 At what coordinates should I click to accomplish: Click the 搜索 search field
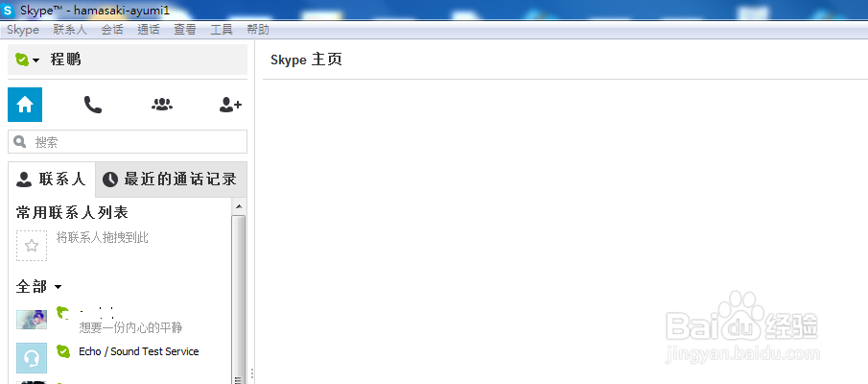(x=128, y=142)
